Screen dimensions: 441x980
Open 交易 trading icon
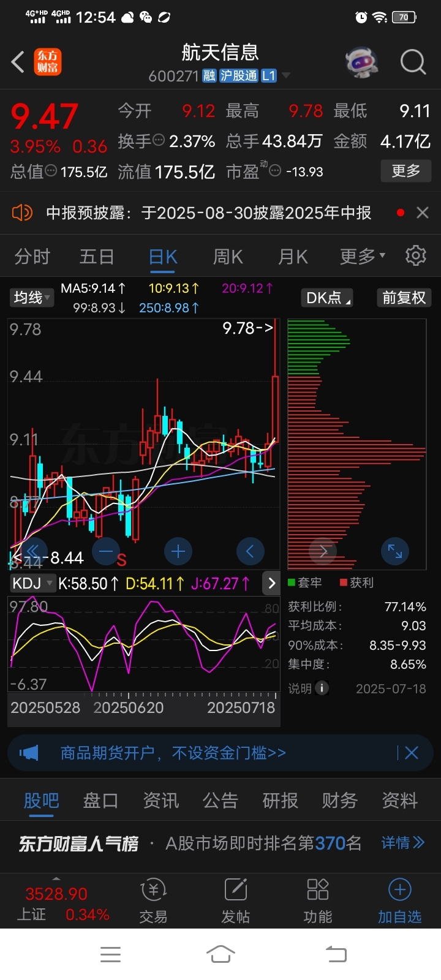click(153, 901)
